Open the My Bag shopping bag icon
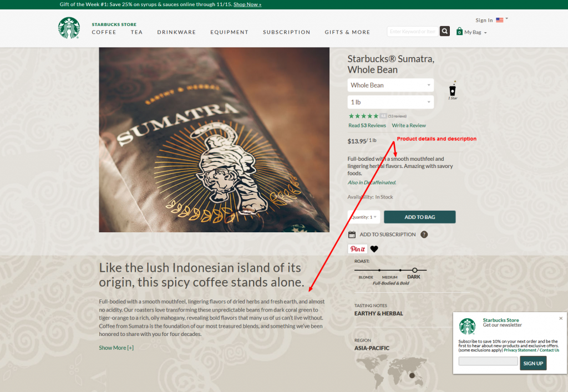 459,32
